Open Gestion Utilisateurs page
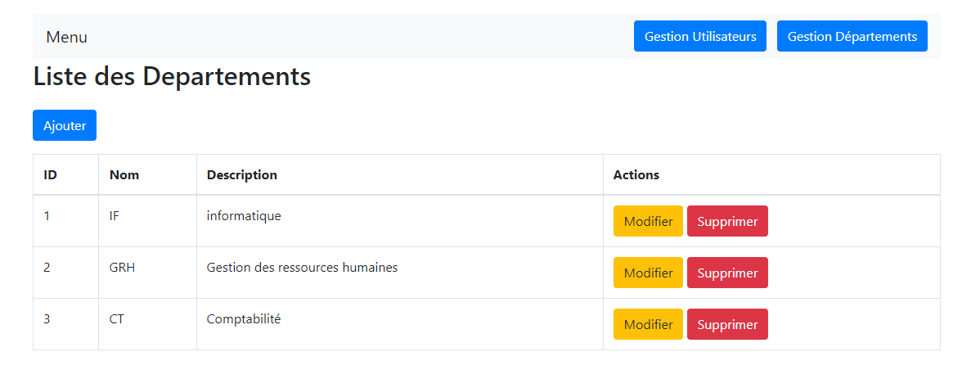The height and width of the screenshot is (388, 980). coord(699,36)
